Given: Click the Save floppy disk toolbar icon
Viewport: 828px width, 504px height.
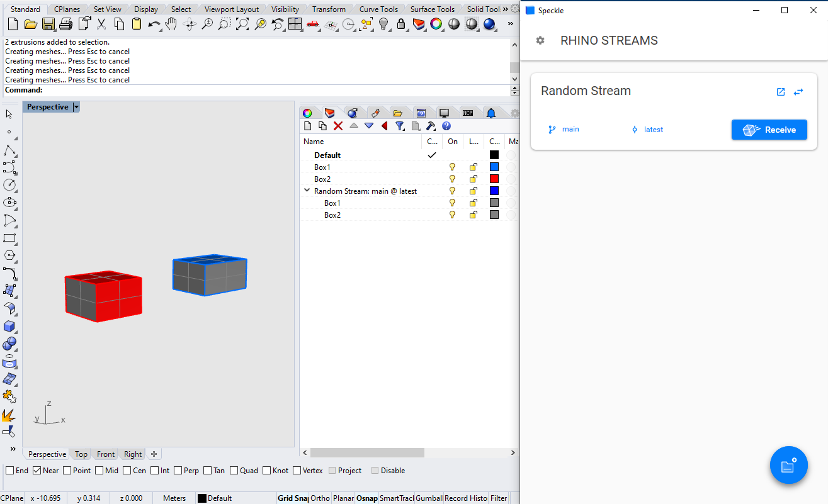Looking at the screenshot, I should click(48, 24).
